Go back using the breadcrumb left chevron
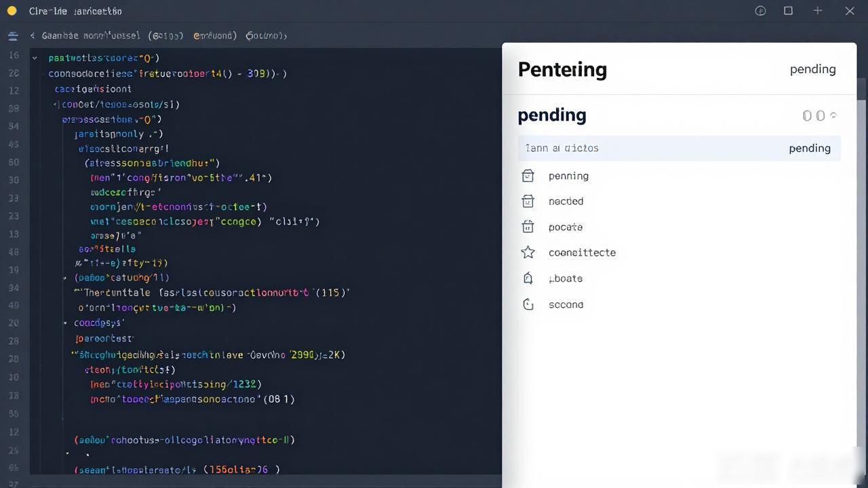The width and height of the screenshot is (868, 488). (33, 36)
